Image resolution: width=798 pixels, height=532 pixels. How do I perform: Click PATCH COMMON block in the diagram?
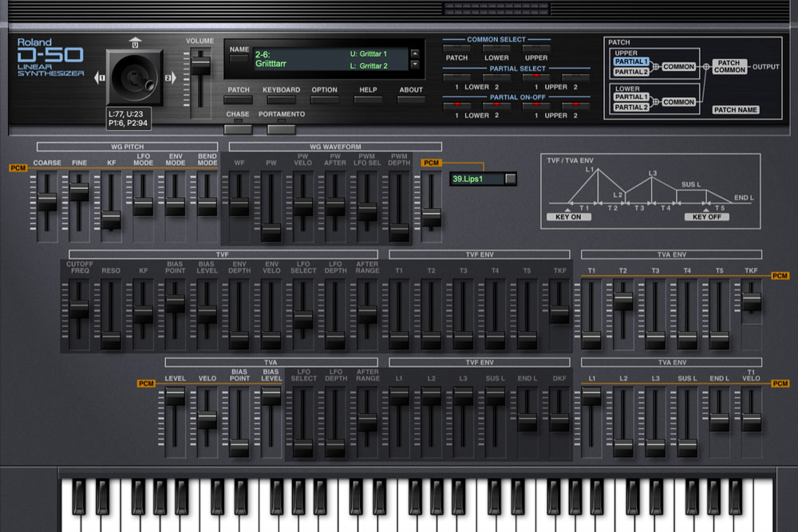[729, 67]
